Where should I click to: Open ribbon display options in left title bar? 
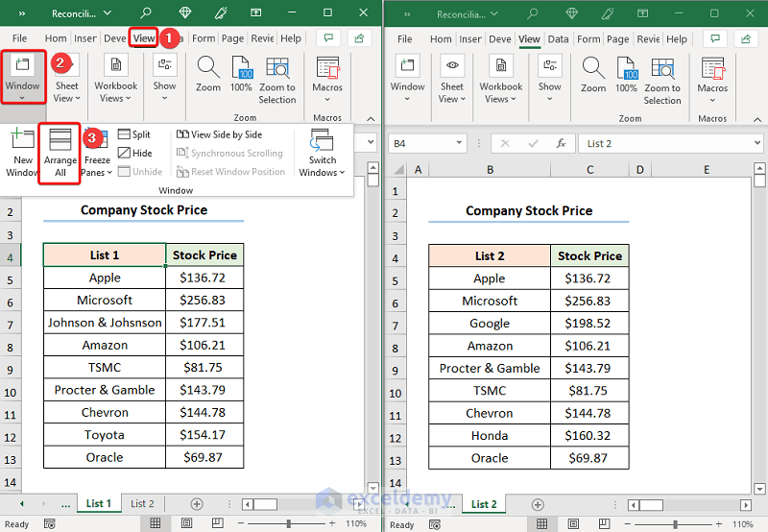coord(255,12)
